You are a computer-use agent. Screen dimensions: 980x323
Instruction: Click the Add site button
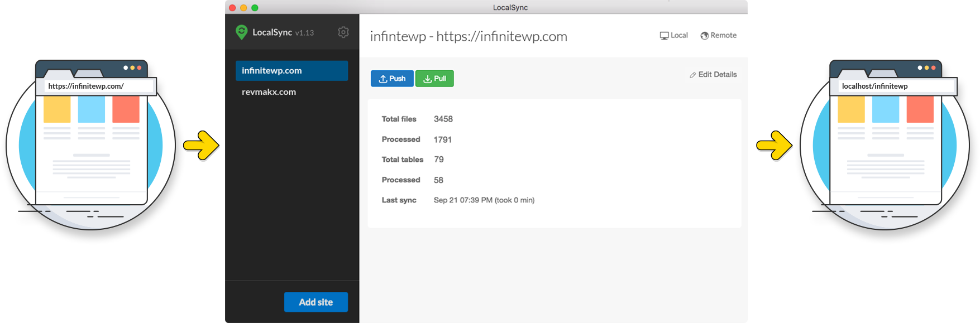(x=316, y=302)
